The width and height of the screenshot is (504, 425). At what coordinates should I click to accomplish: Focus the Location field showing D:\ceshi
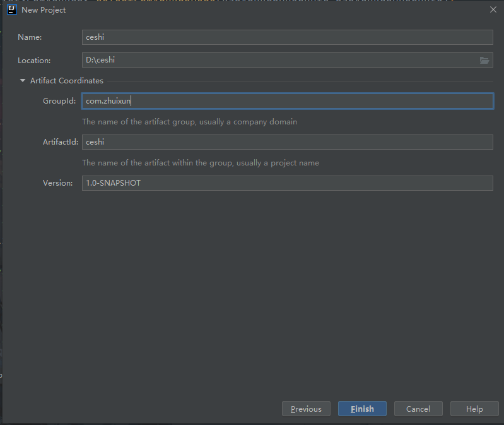coord(278,61)
